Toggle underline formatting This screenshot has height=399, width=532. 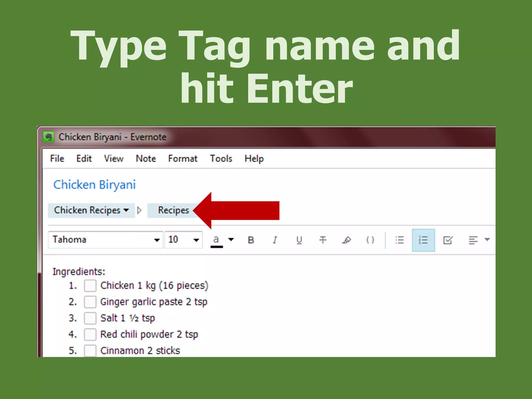[x=299, y=240]
